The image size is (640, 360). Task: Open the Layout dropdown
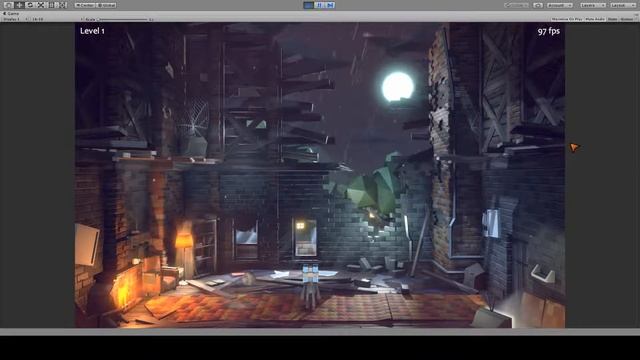(x=623, y=5)
